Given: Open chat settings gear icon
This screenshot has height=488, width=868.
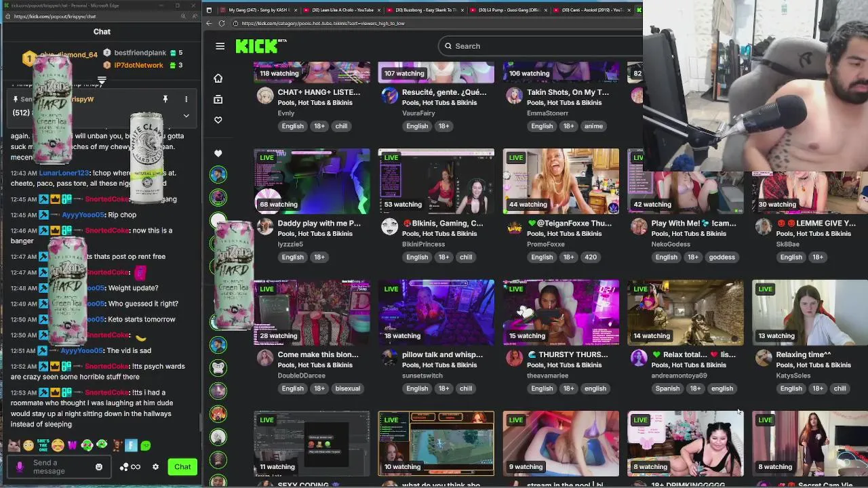Looking at the screenshot, I should point(155,467).
